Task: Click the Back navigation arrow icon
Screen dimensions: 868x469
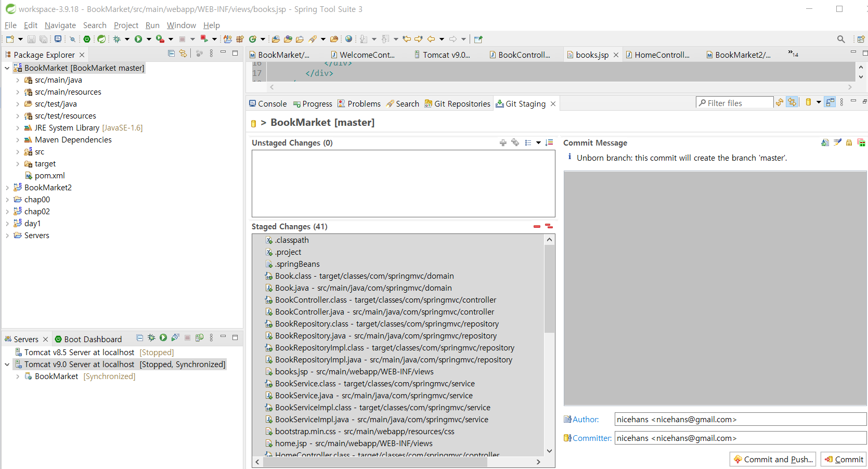Action: (x=431, y=39)
